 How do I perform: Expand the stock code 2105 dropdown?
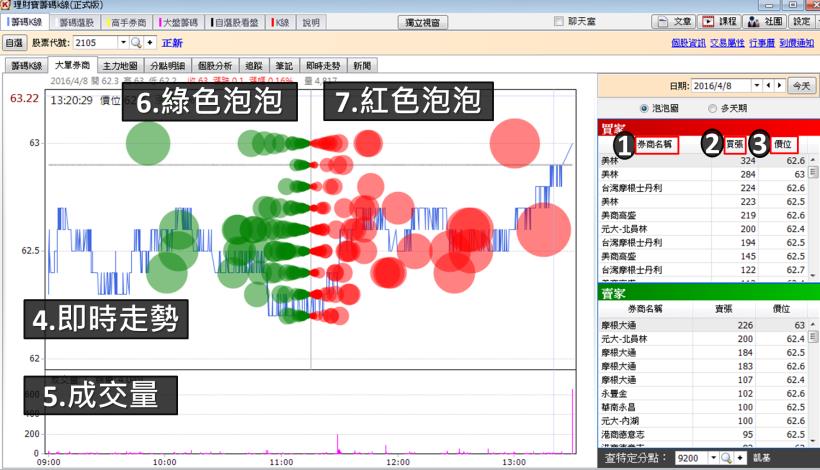point(121,43)
